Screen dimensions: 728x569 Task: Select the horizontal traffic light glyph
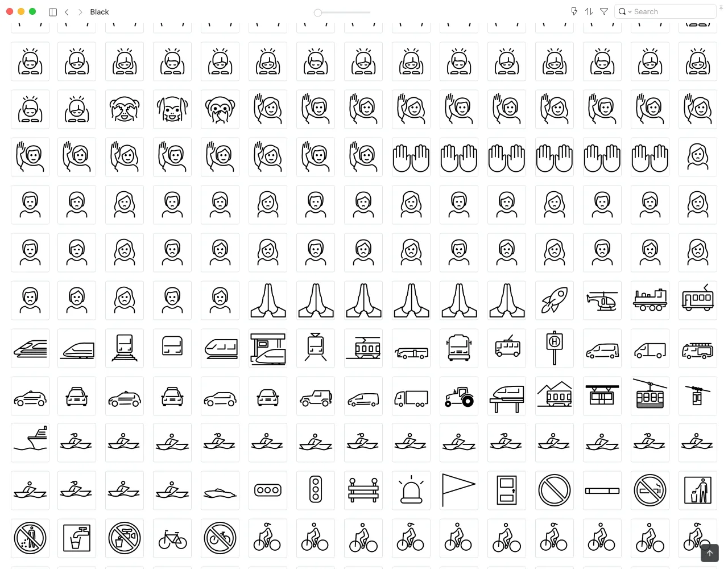[268, 490]
